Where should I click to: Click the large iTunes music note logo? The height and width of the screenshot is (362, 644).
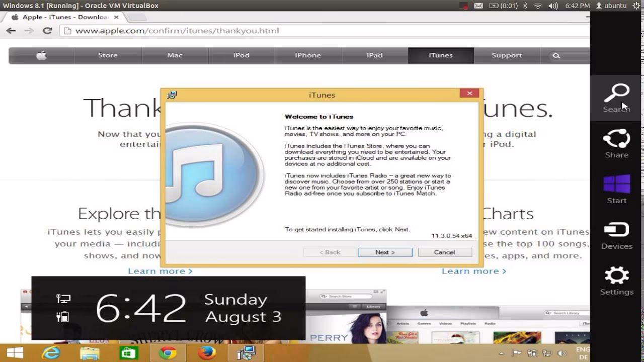click(215, 173)
